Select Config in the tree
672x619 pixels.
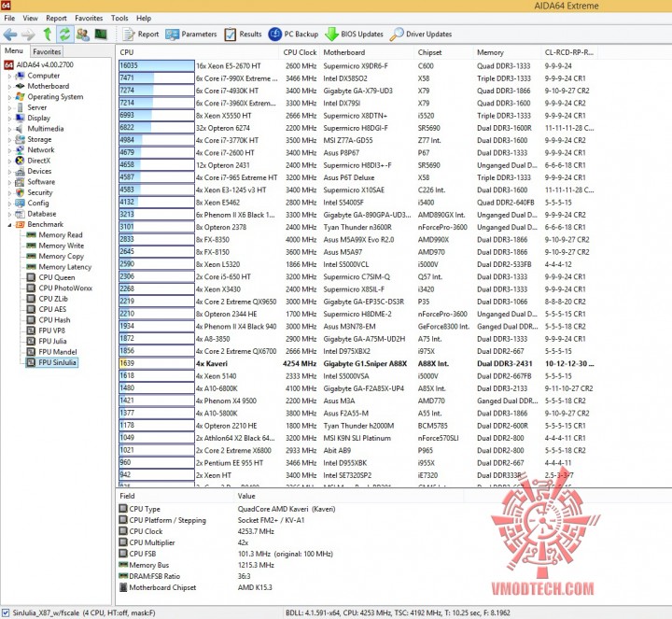click(x=38, y=203)
